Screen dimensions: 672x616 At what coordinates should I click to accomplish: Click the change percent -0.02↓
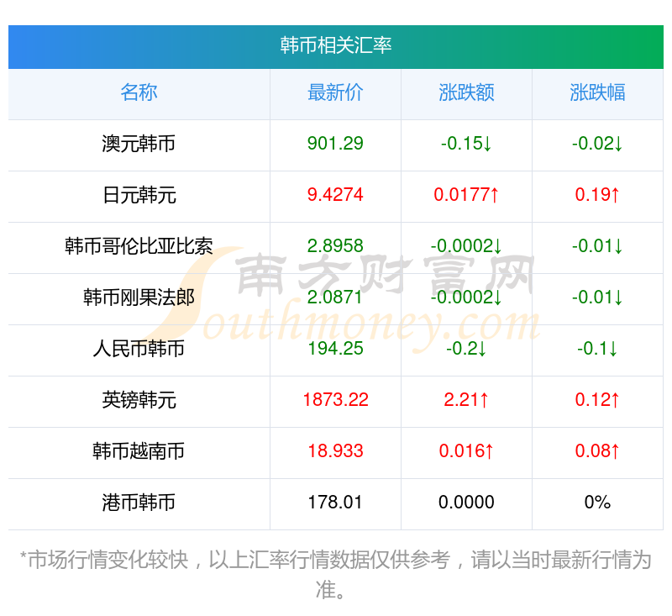click(597, 144)
